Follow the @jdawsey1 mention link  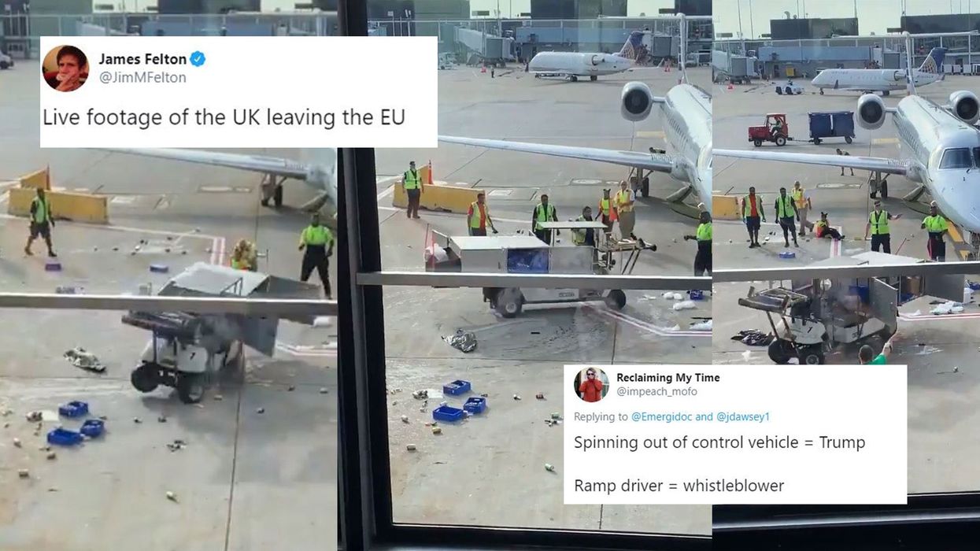coord(743,416)
